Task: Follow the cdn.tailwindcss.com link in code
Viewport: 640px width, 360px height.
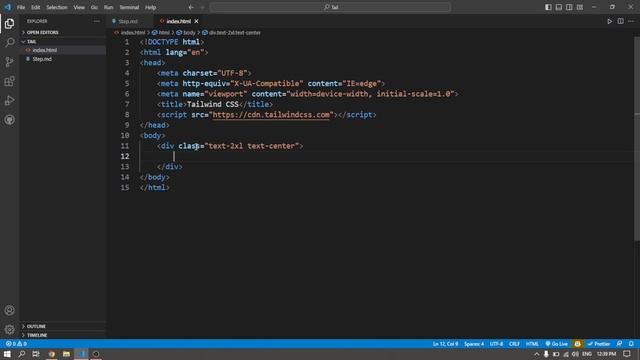Action: (x=271, y=115)
